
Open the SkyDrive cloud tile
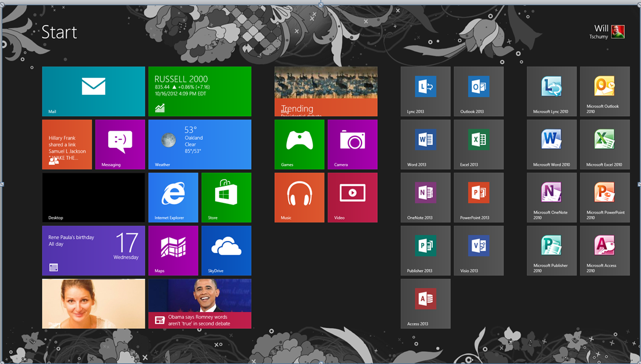click(x=226, y=250)
